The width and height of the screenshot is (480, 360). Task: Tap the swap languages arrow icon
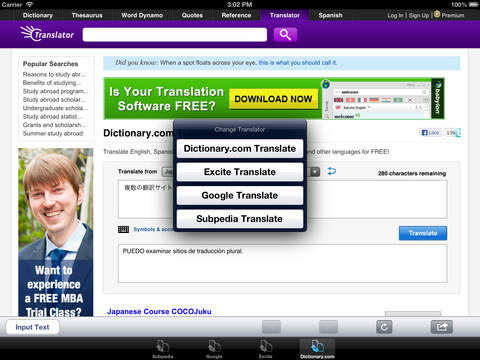coord(331,171)
